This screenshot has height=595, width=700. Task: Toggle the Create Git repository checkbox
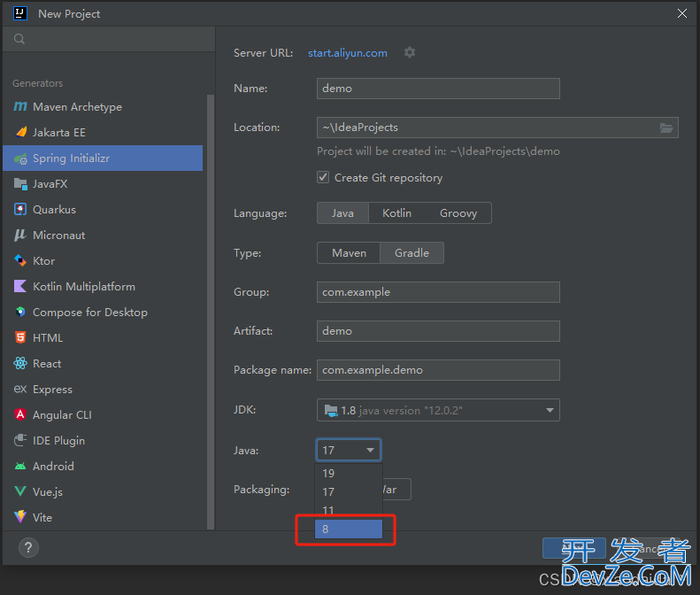point(323,177)
